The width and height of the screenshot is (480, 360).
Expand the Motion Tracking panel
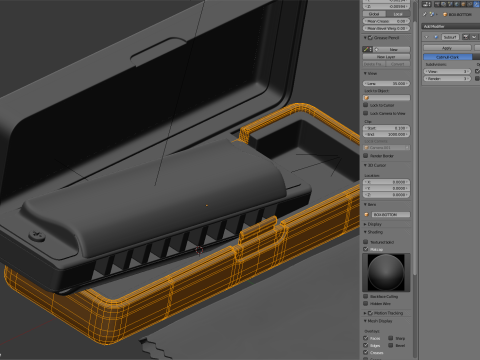tap(365, 313)
